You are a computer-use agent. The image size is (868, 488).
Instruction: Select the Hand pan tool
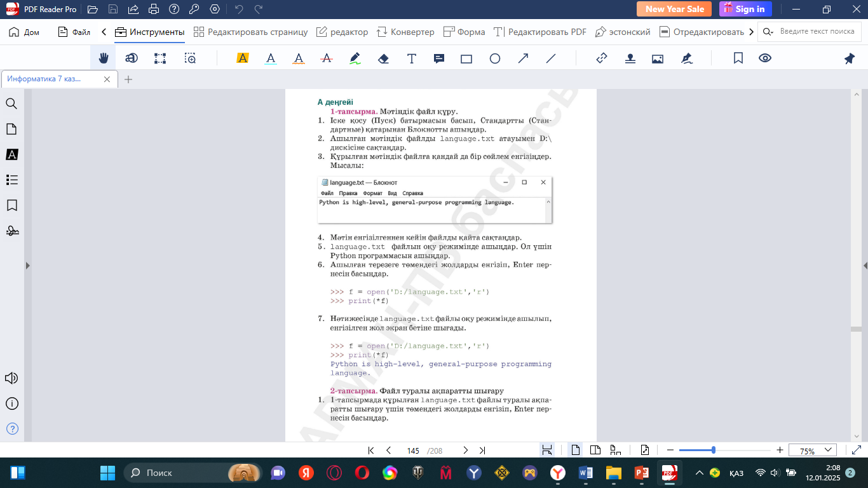(104, 58)
